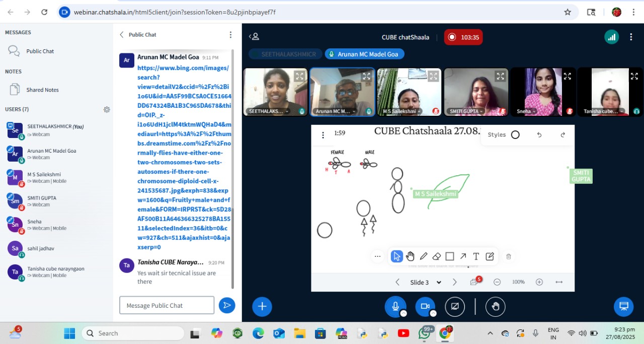This screenshot has height=344, width=644.
Task: Click the Bing images link in chat
Action: (184, 157)
